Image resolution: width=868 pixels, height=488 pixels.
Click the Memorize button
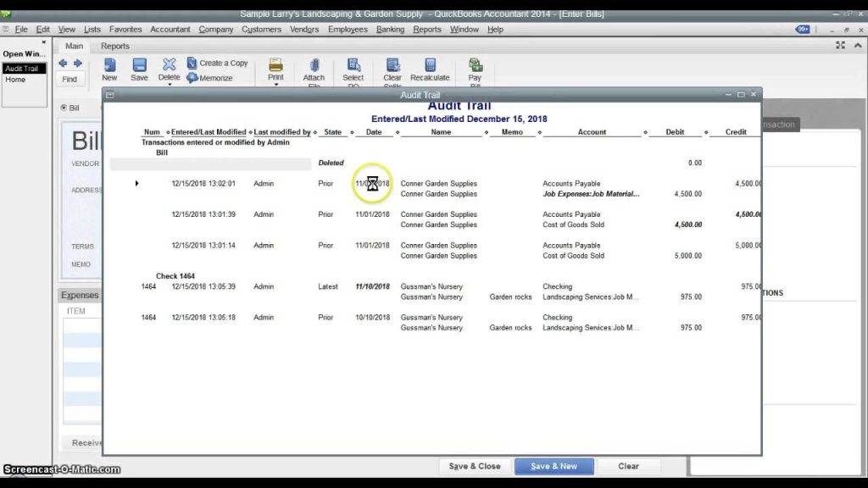click(210, 78)
